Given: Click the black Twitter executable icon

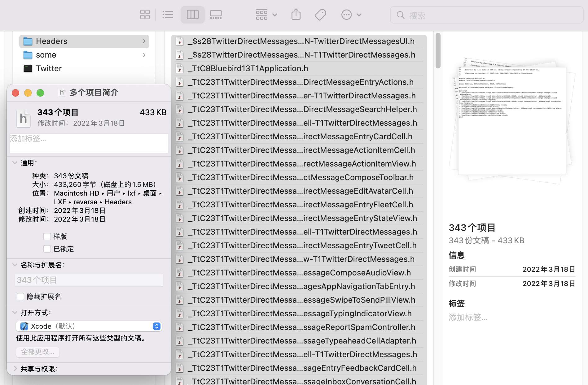Looking at the screenshot, I should point(28,68).
